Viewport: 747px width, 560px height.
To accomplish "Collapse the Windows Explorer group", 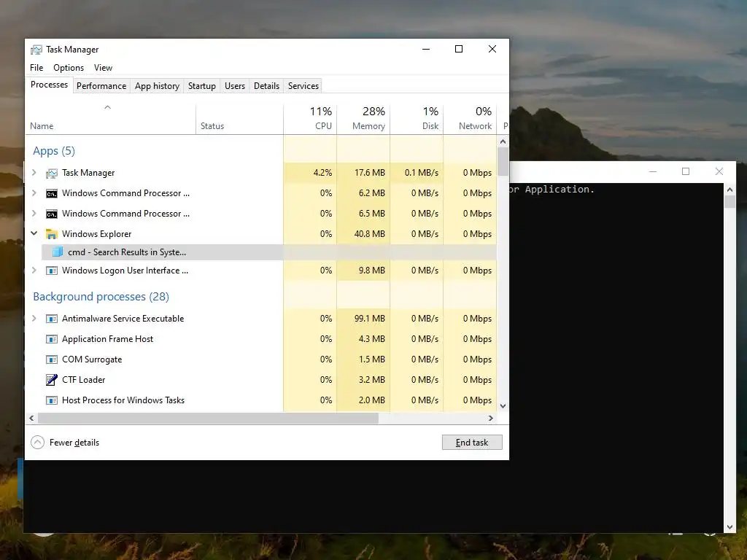I will [34, 233].
